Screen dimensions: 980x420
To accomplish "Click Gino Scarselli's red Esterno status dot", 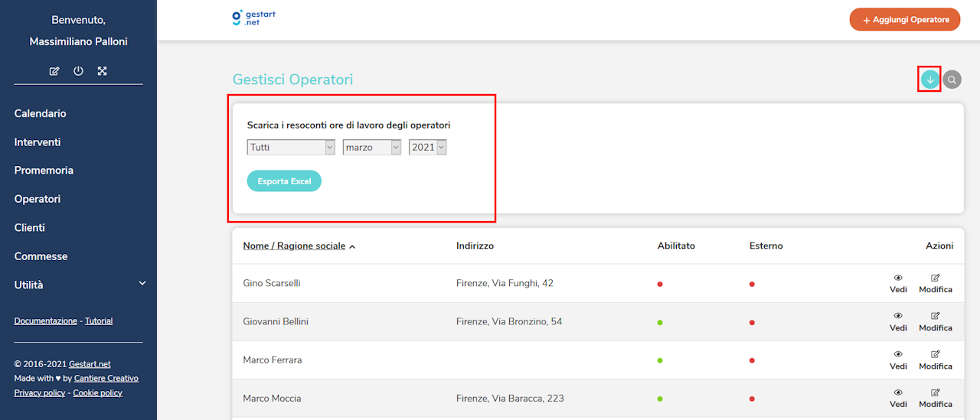I will click(x=752, y=284).
